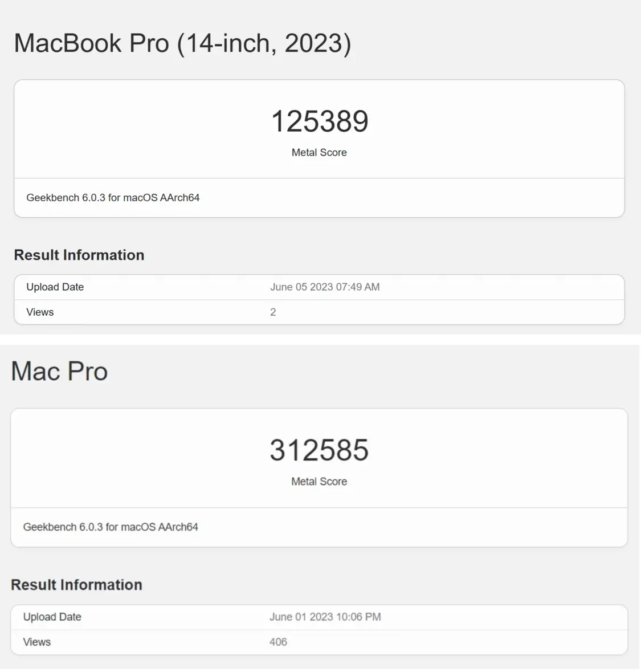Click the Mac Pro heading

pos(60,372)
